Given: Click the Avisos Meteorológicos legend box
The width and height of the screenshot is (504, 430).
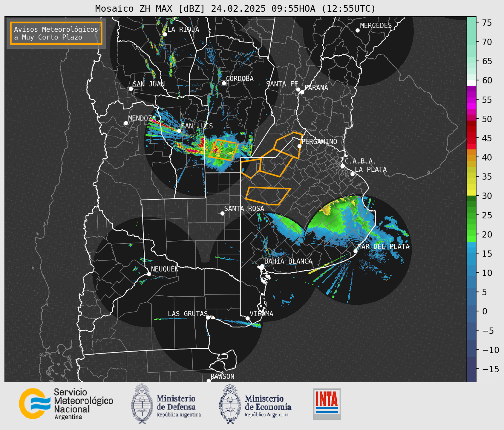Looking at the screenshot, I should tap(56, 33).
